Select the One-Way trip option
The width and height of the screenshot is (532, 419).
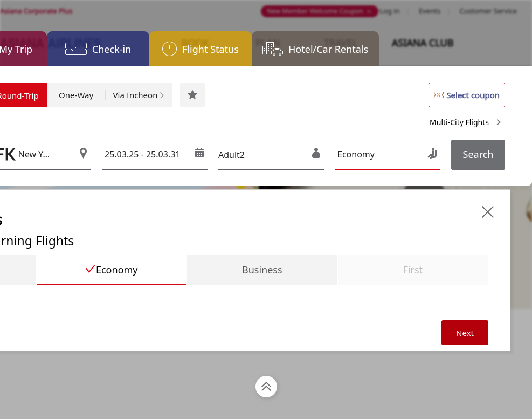(x=76, y=95)
